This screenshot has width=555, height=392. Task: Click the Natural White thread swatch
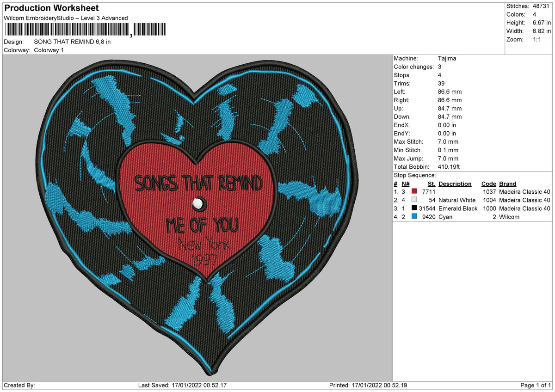click(414, 200)
